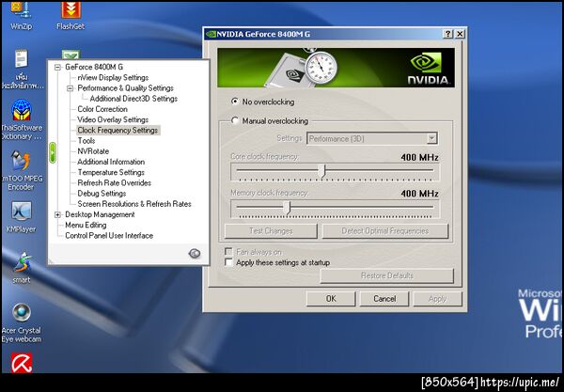Open Color Correction settings
The height and width of the screenshot is (392, 564).
click(x=102, y=109)
